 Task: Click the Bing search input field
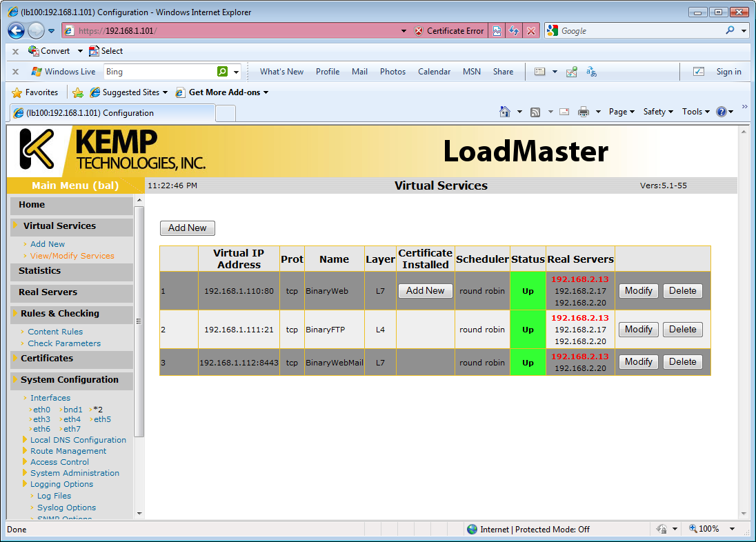(160, 71)
